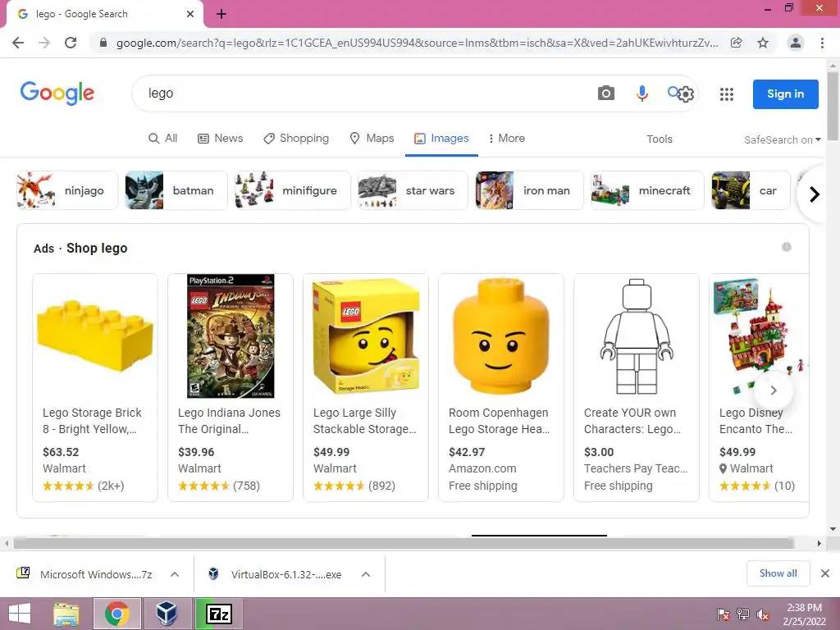Open a new browser tab
Image resolution: width=840 pixels, height=630 pixels.
tap(221, 14)
